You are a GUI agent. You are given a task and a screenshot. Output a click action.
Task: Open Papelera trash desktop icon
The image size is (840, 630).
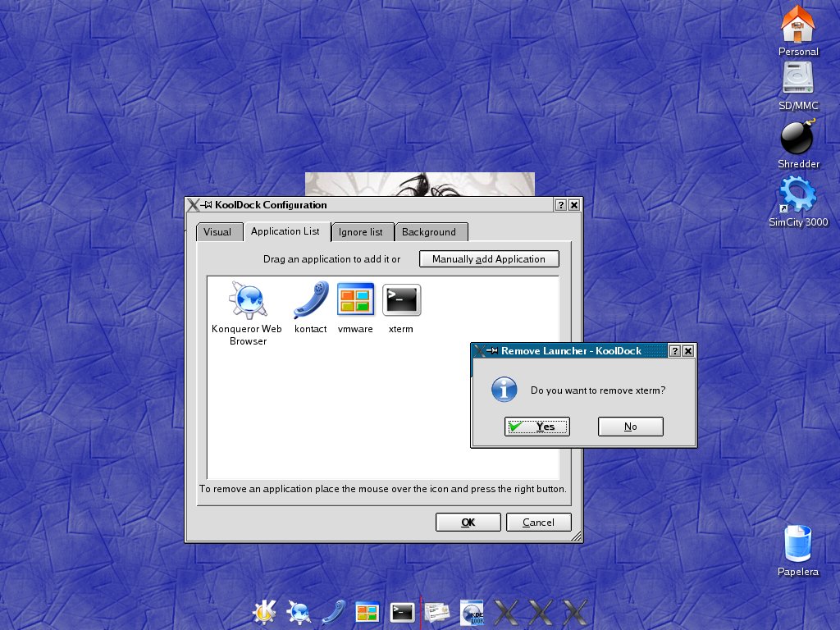797,550
